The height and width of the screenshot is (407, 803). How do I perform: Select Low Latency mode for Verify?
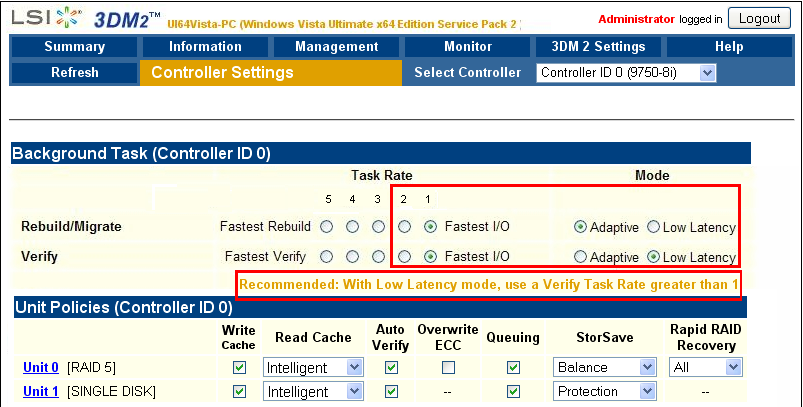pyautogui.click(x=653, y=256)
